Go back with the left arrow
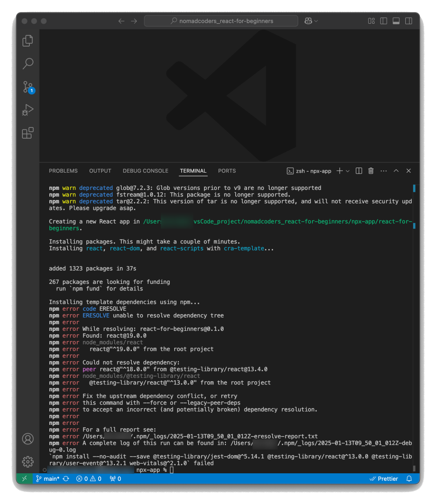Image resolution: width=436 pixels, height=504 pixels. pos(121,21)
